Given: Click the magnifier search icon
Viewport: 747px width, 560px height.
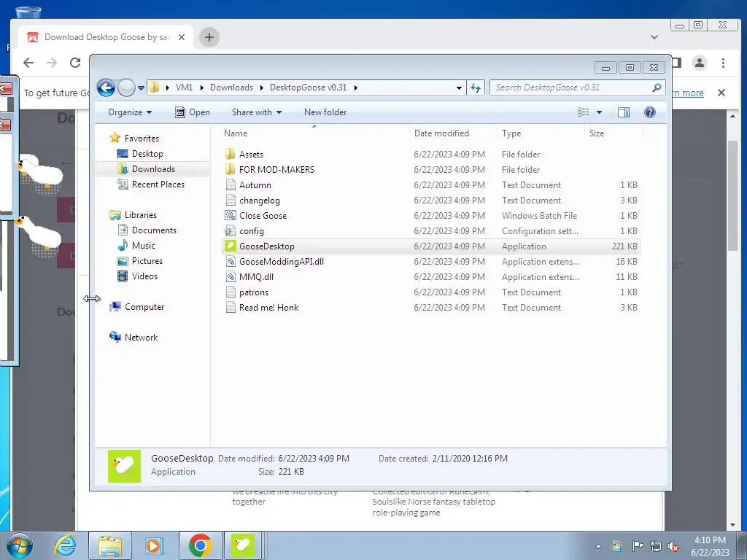Looking at the screenshot, I should (x=657, y=87).
